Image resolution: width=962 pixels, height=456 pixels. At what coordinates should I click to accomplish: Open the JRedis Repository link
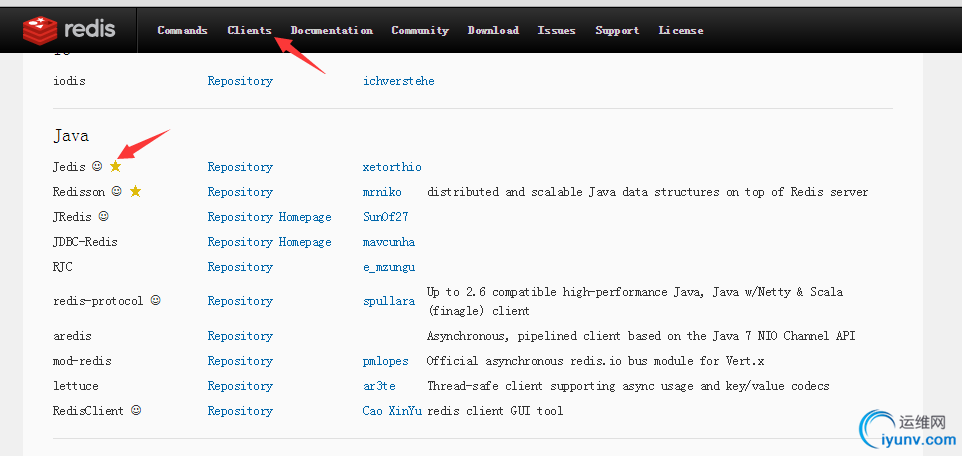tap(240, 217)
